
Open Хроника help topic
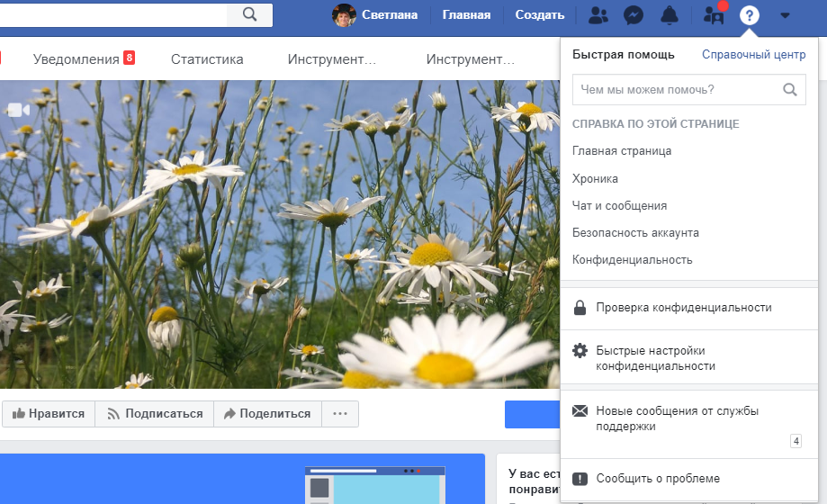tap(595, 179)
